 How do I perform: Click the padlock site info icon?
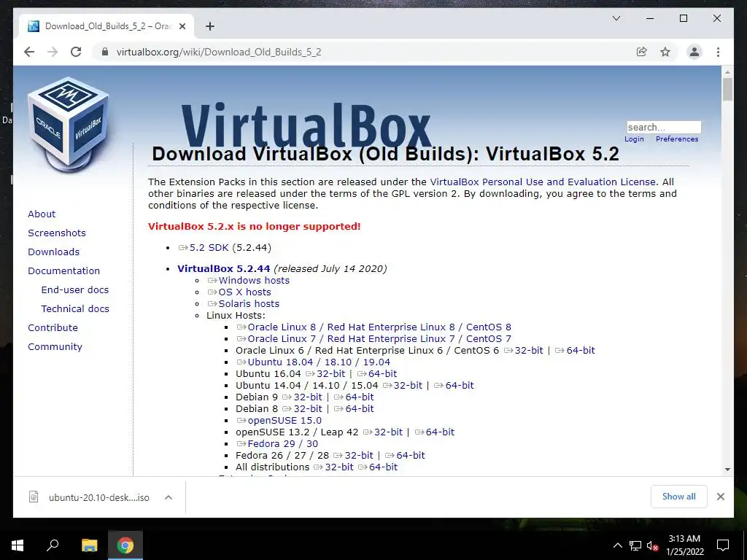click(x=105, y=52)
